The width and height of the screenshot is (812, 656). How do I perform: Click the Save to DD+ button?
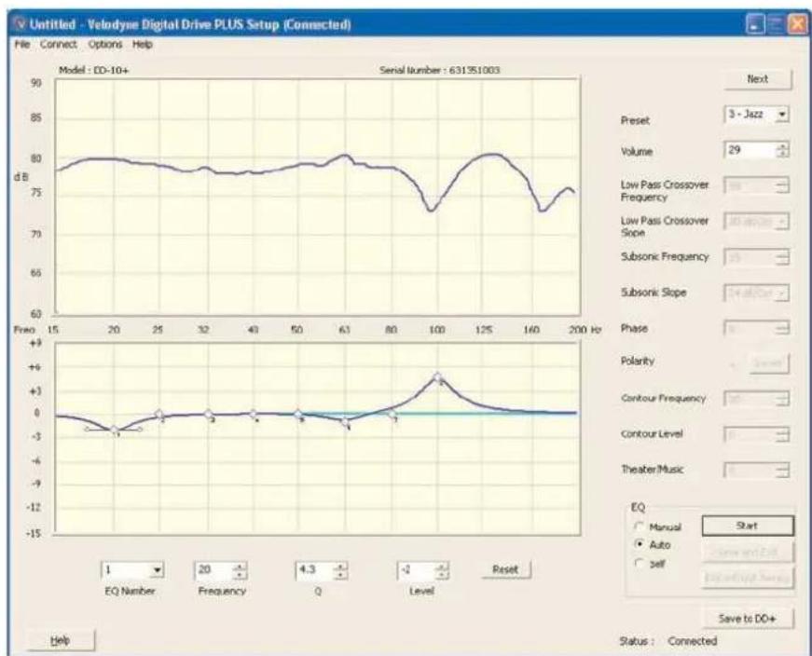tap(748, 618)
